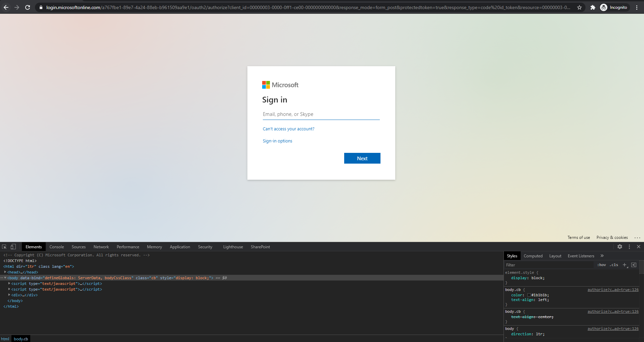This screenshot has height=342, width=644.
Task: Add a new style rule with the plus icon
Action: pos(625,265)
